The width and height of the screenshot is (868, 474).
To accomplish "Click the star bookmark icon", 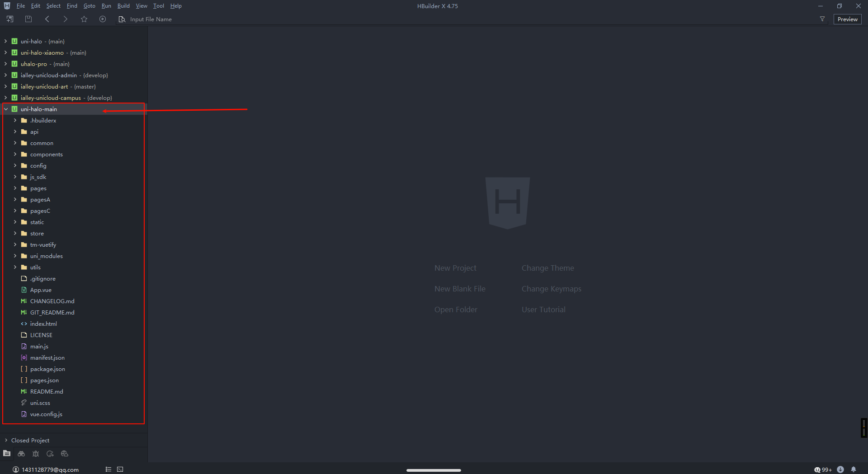I will pyautogui.click(x=84, y=19).
